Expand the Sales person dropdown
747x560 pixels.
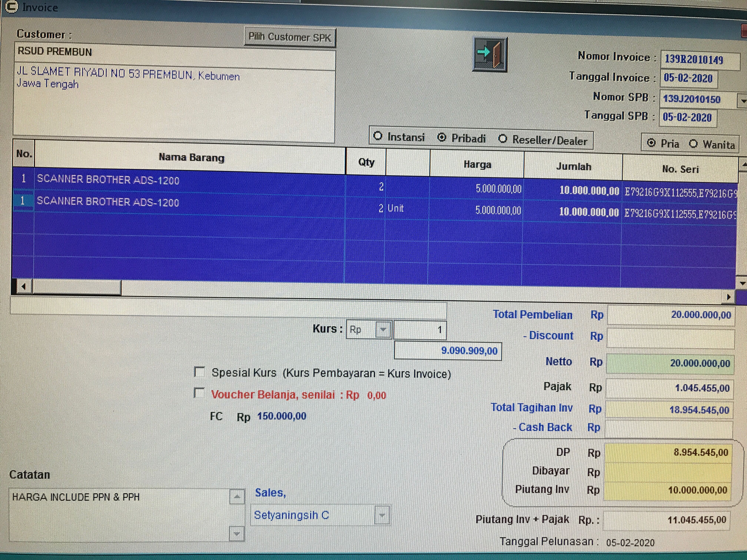[382, 515]
